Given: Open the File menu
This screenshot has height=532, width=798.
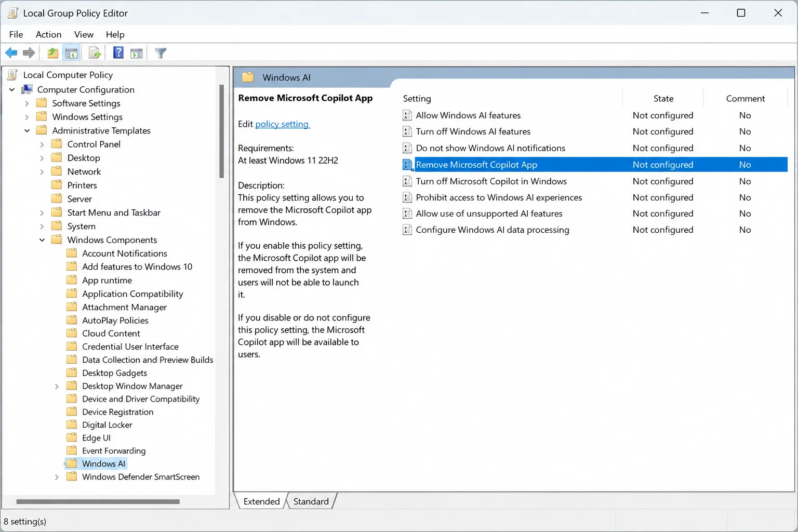Looking at the screenshot, I should coord(16,34).
